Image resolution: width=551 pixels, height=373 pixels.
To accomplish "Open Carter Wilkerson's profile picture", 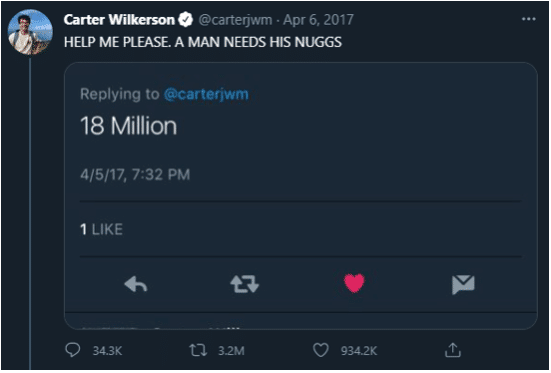I will click(31, 32).
